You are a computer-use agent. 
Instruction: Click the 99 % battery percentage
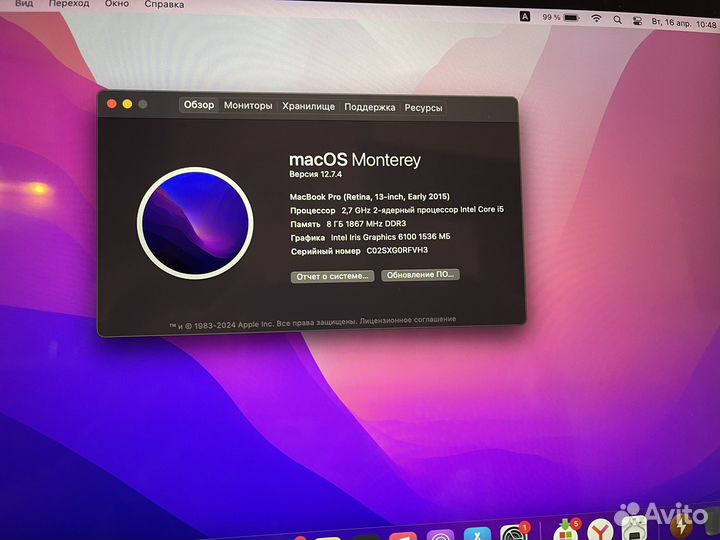tap(551, 17)
